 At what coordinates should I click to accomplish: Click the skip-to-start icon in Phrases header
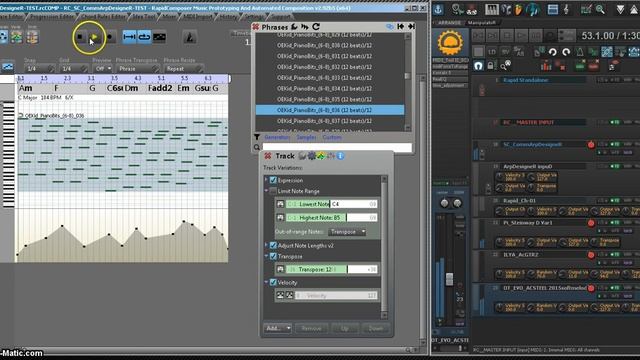click(400, 27)
